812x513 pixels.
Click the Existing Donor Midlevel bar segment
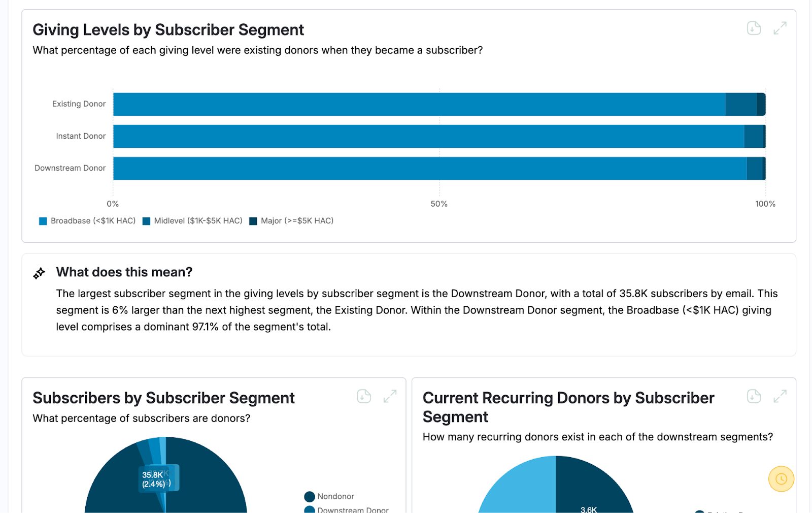pyautogui.click(x=740, y=104)
